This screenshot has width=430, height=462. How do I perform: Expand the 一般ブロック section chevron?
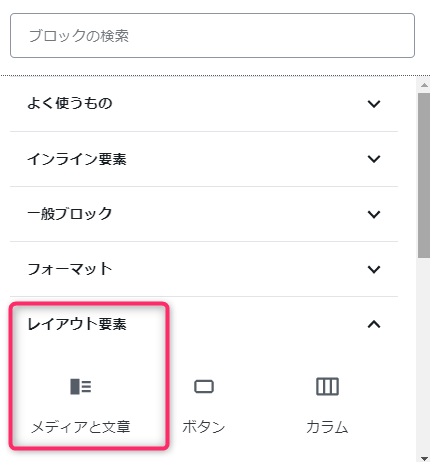[x=374, y=214]
